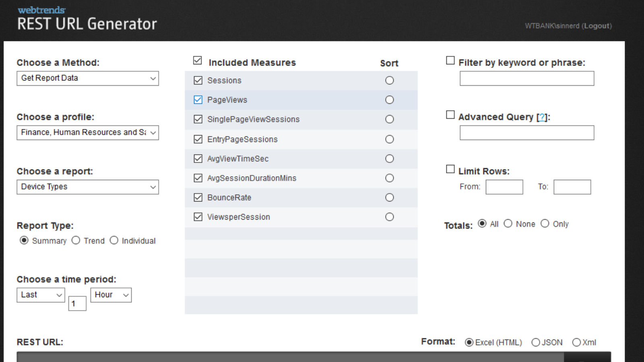Uncheck the PageViews measure
The image size is (644, 362).
tap(198, 100)
